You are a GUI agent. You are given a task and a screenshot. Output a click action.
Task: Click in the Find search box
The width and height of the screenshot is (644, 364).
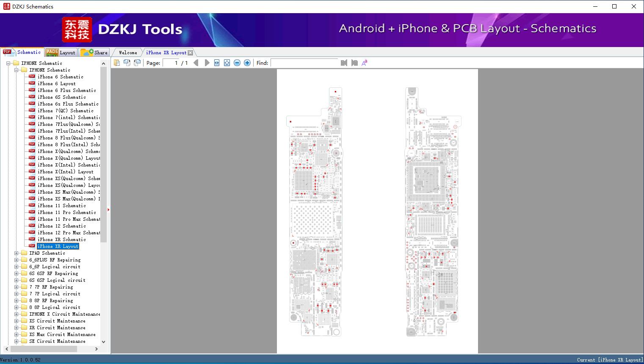pyautogui.click(x=304, y=63)
